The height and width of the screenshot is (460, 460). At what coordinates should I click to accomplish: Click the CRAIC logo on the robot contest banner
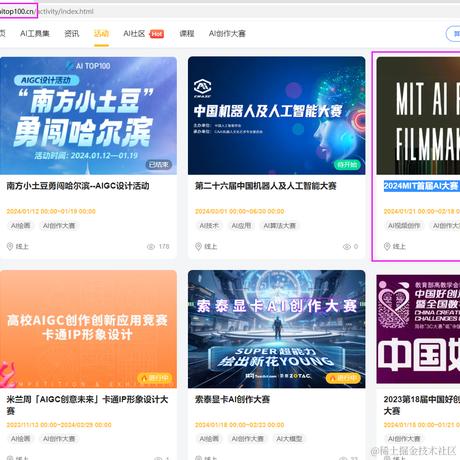click(x=203, y=88)
